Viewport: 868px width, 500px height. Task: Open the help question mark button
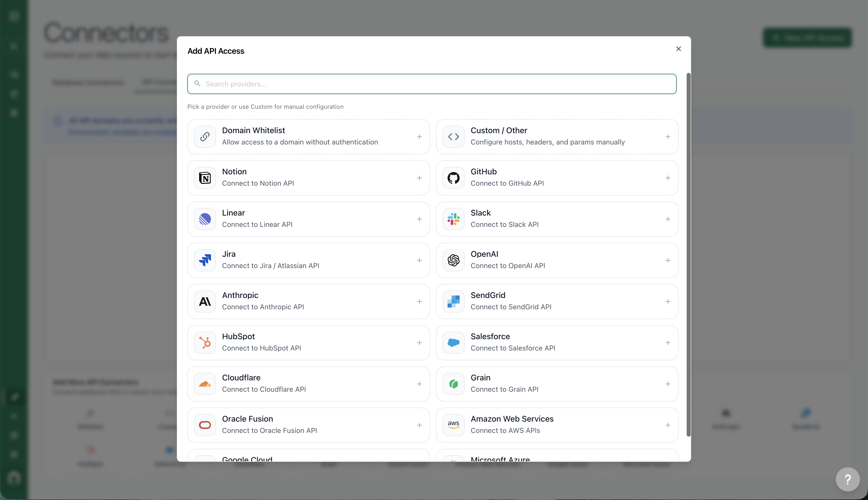coord(847,479)
